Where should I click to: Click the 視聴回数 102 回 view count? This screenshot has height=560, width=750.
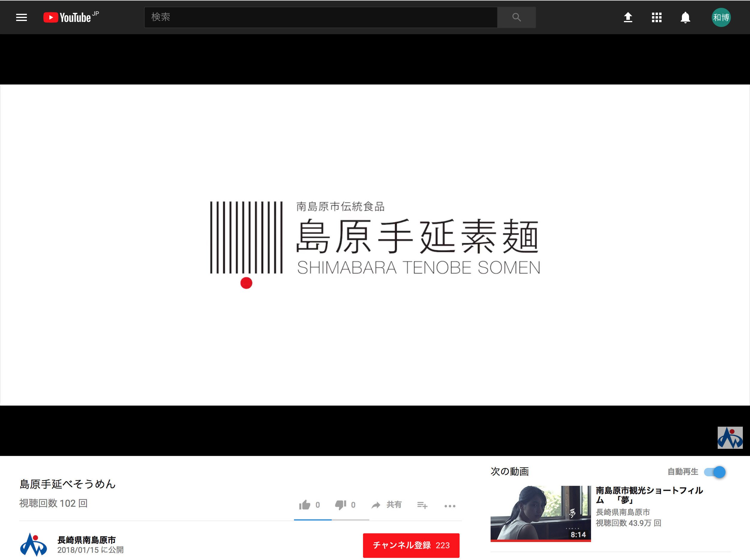point(54,503)
